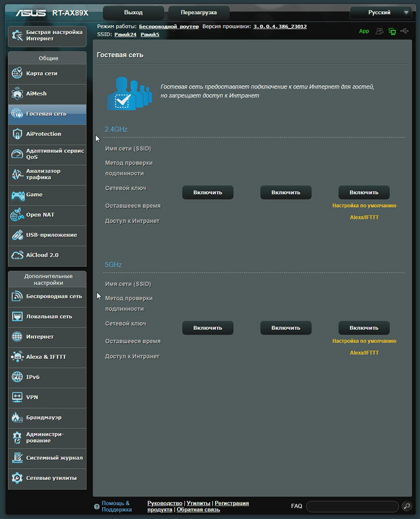Open Quick Internet Setup icon
The height and width of the screenshot is (519, 420).
coord(17,35)
